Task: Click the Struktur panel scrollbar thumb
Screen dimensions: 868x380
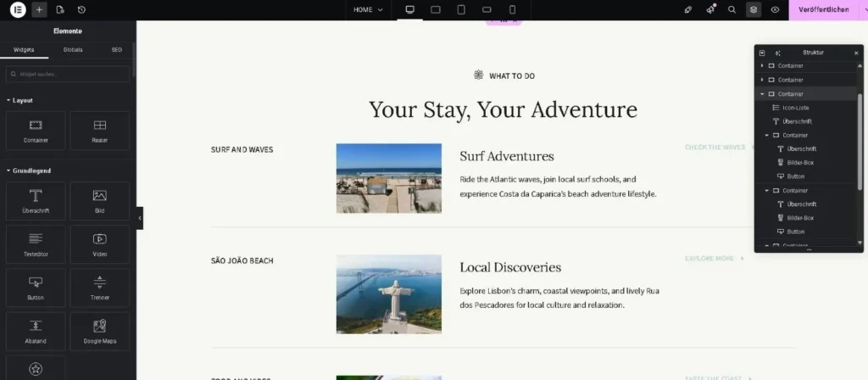Action: click(x=860, y=142)
